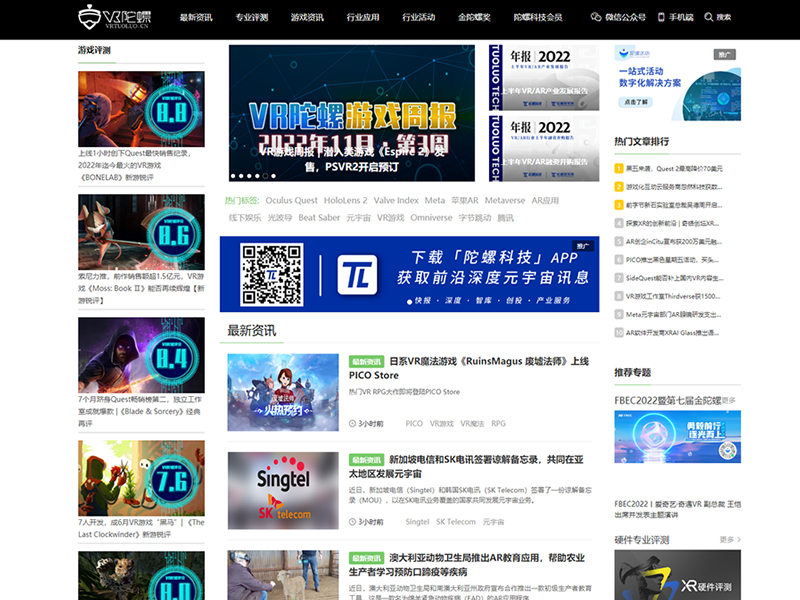Viewport: 800px width, 600px height.
Task: Click the green 最新资讯 badge on 澳大利亚 AR article
Action: pyautogui.click(x=366, y=558)
